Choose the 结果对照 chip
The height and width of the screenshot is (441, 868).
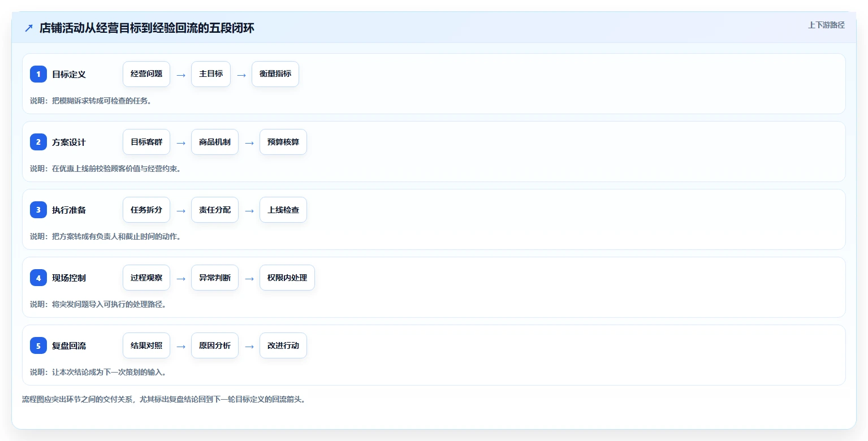pos(146,345)
